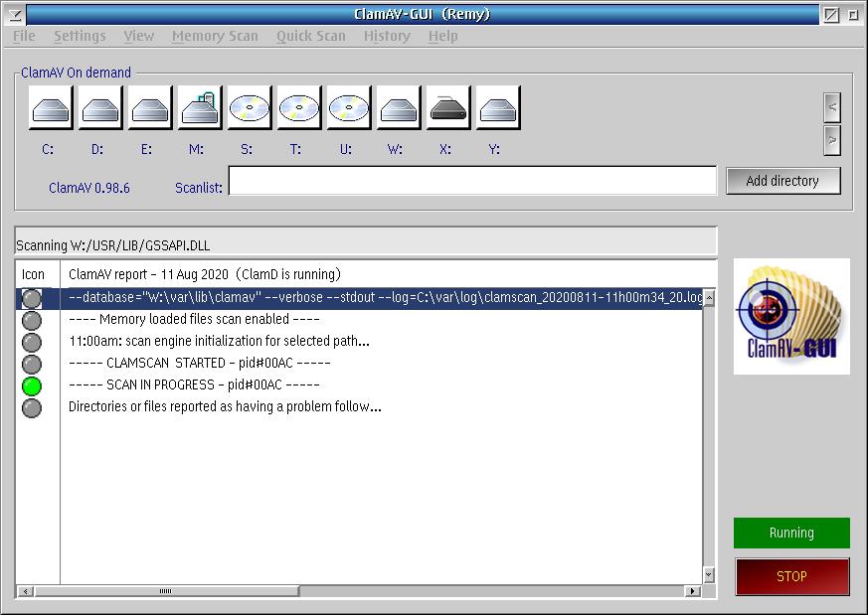The image size is (868, 615).
Task: Open the File menu
Action: [x=24, y=36]
